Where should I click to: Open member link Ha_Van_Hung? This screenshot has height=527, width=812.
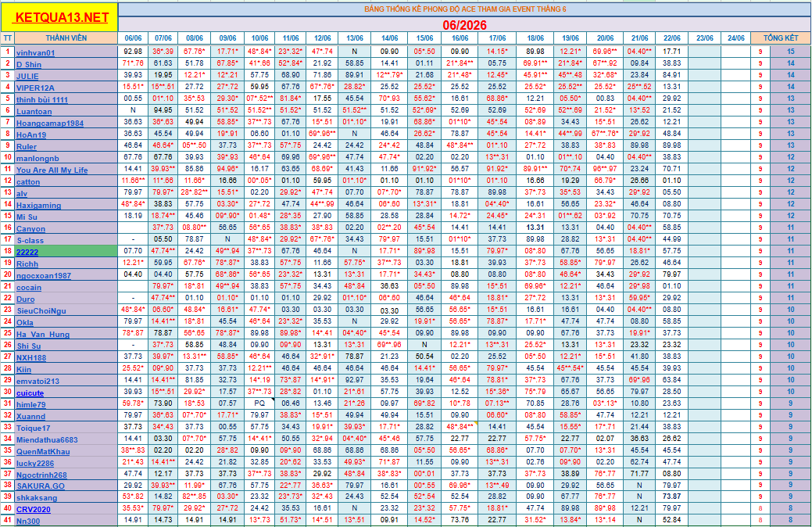pyautogui.click(x=42, y=334)
